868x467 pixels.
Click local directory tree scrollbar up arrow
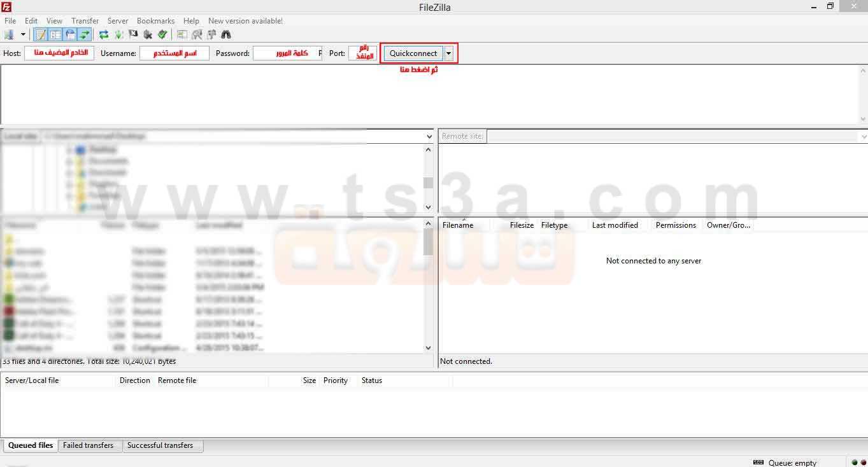[x=428, y=150]
